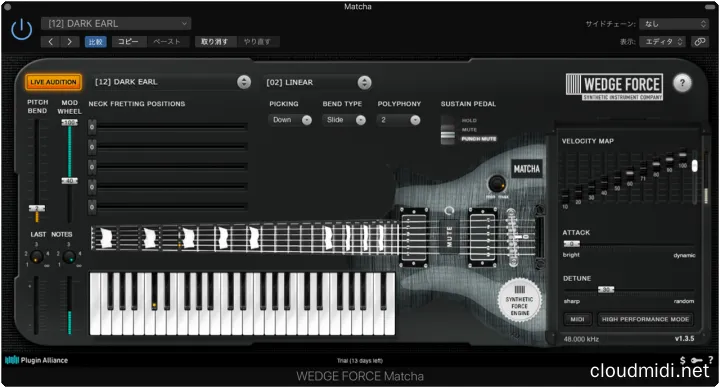Open the BEND TYPE Slide dropdown
This screenshot has height=388, width=720.
click(x=344, y=120)
